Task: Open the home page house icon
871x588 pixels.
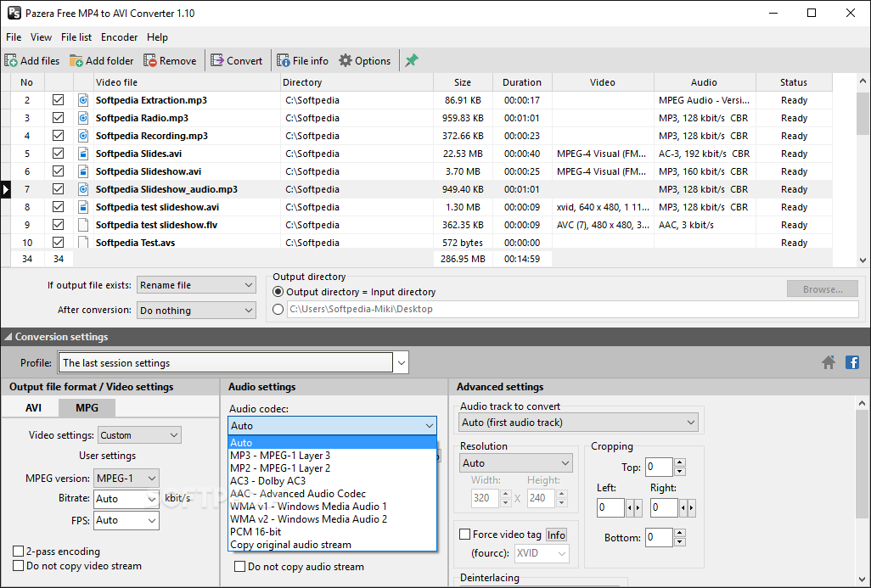Action: (829, 362)
